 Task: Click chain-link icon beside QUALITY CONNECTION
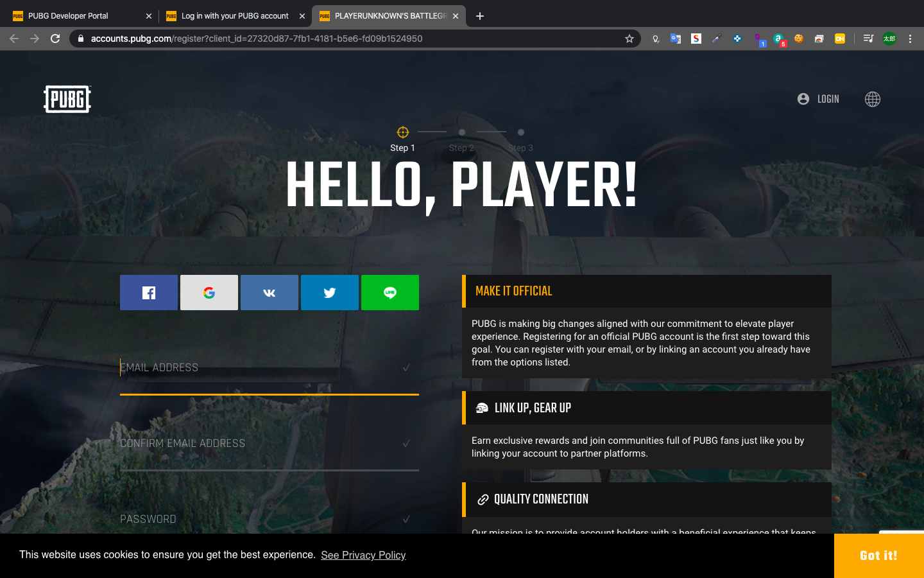[483, 500]
